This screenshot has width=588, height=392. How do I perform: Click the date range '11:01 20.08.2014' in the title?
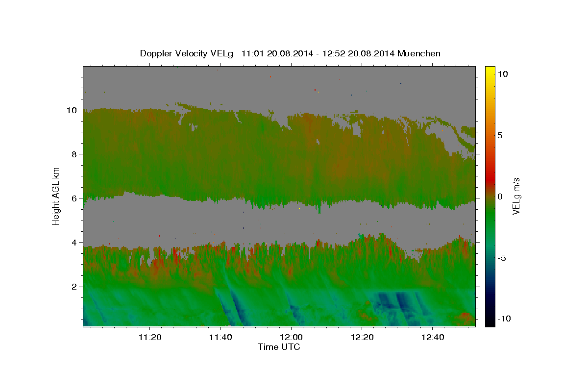pyautogui.click(x=277, y=53)
